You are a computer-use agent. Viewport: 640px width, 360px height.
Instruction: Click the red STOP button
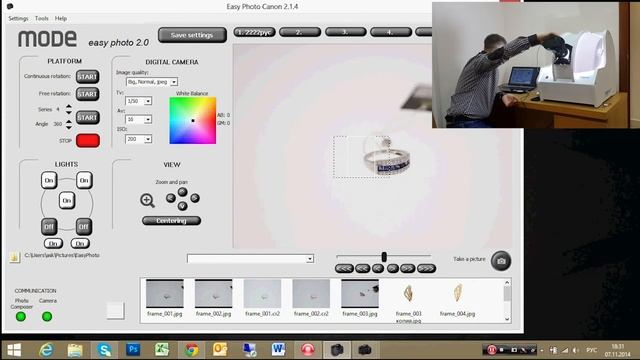88,140
